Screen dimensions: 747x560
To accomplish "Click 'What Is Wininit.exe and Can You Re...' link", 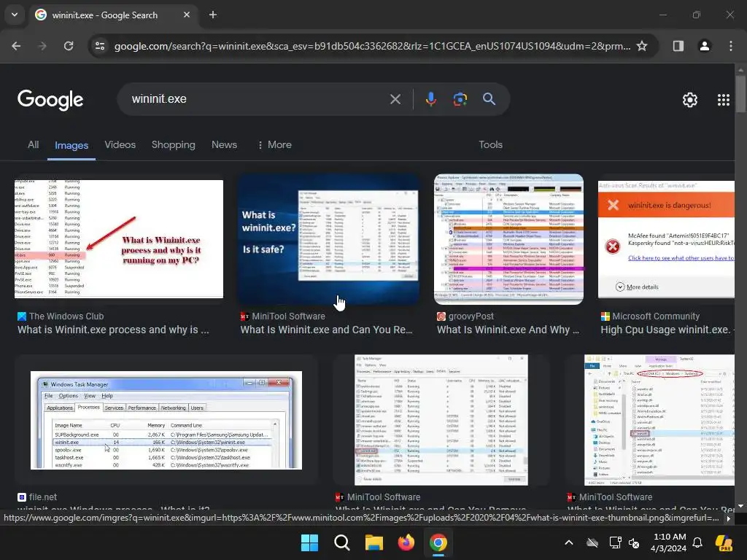I will click(326, 330).
